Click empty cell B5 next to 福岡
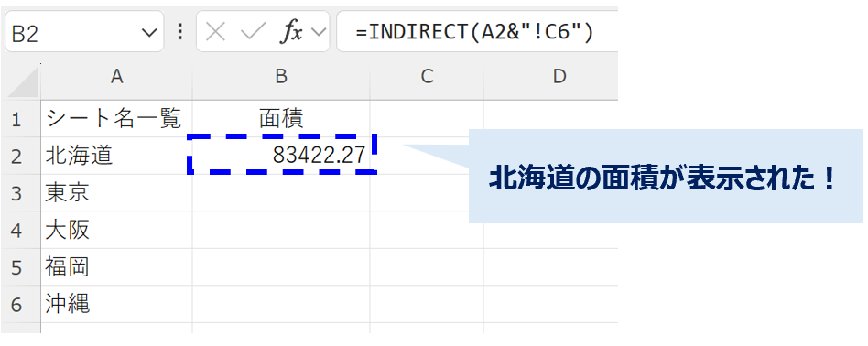The width and height of the screenshot is (868, 346). pos(281,267)
